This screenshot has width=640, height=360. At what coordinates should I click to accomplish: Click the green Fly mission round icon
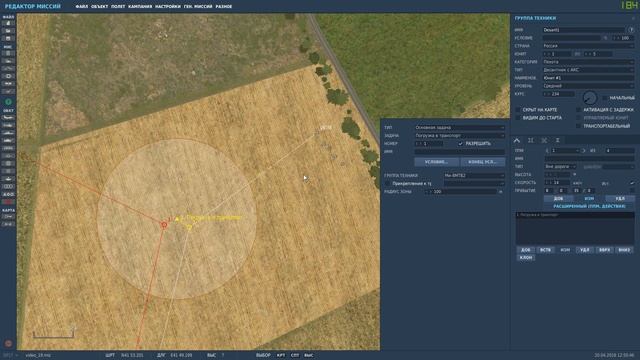tap(8, 102)
